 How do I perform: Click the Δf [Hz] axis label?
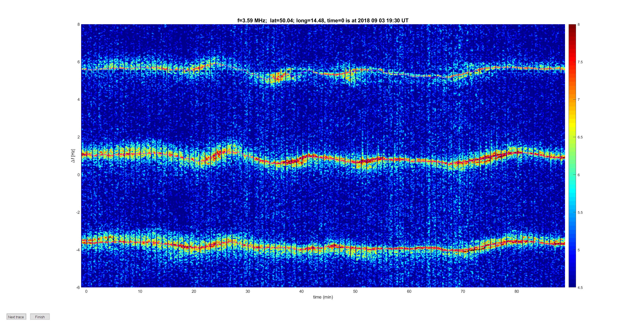pos(73,156)
